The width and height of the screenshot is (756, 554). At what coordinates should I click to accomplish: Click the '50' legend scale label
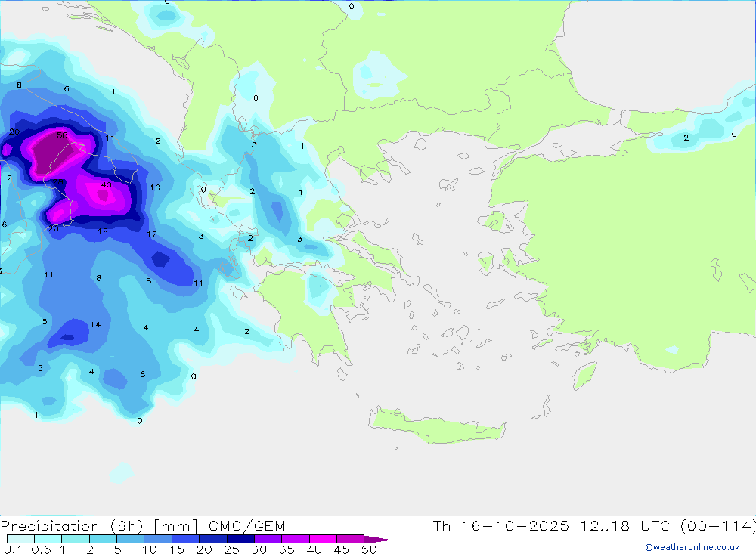(369, 549)
